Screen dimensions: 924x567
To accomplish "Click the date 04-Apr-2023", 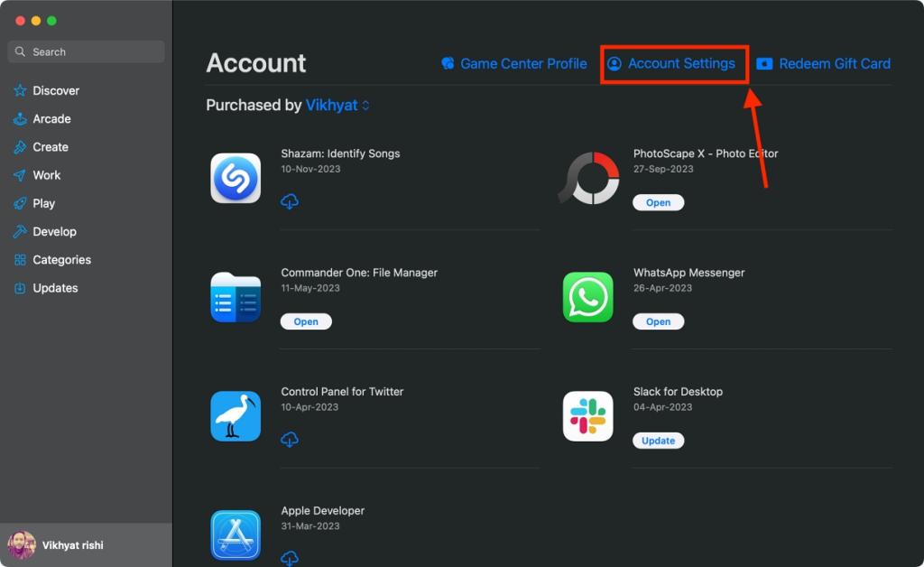I will pyautogui.click(x=662, y=406).
